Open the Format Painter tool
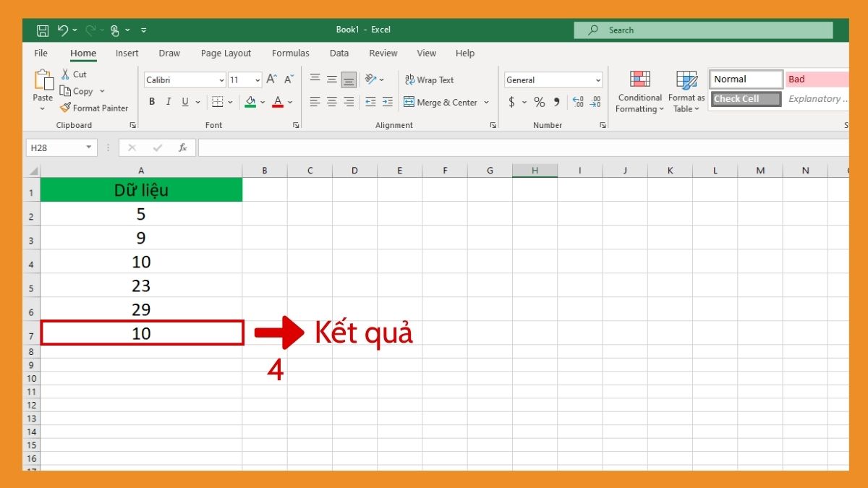 tap(94, 108)
